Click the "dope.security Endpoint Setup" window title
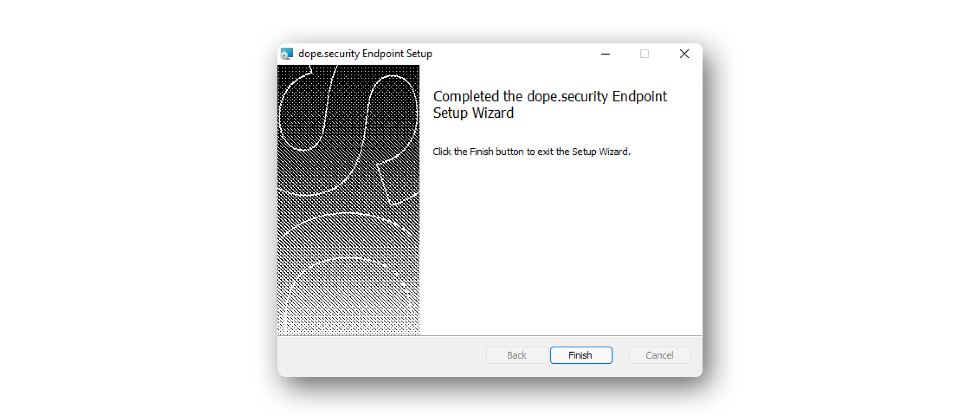Viewport: 980px width, 420px height. coord(365,54)
